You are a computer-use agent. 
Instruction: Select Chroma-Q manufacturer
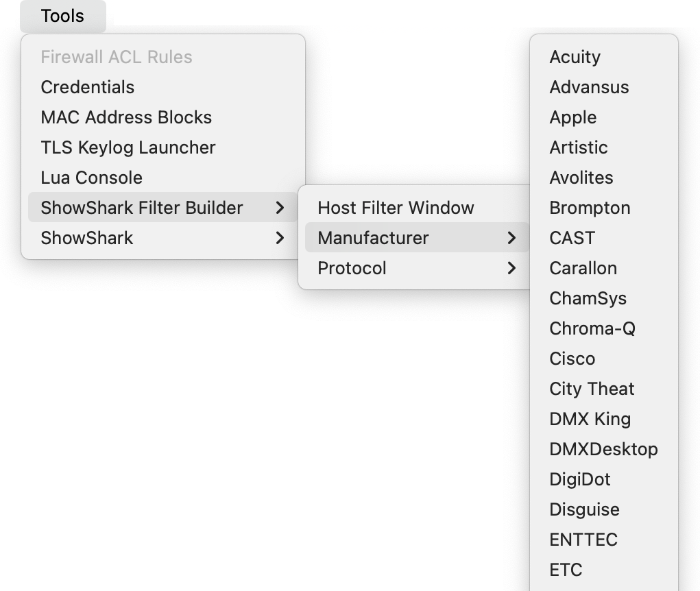592,328
